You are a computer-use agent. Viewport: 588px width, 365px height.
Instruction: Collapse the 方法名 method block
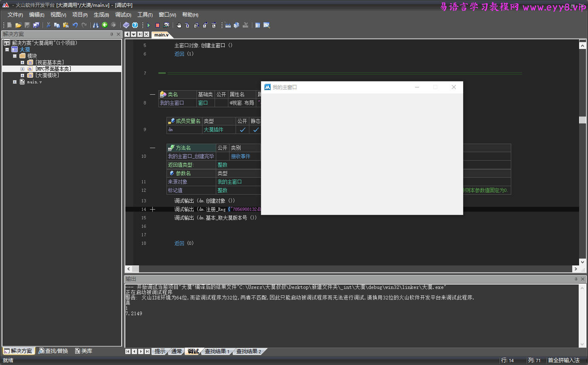coord(152,148)
